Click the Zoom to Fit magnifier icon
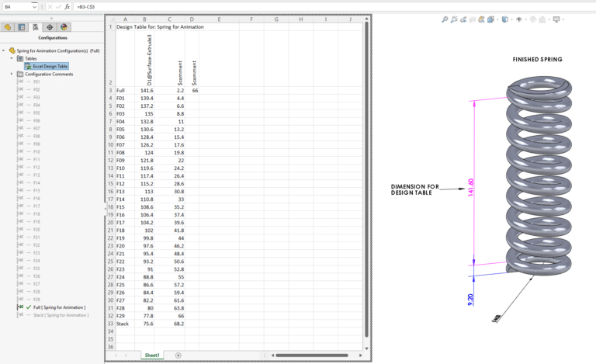The width and height of the screenshot is (596, 364). 445,19
